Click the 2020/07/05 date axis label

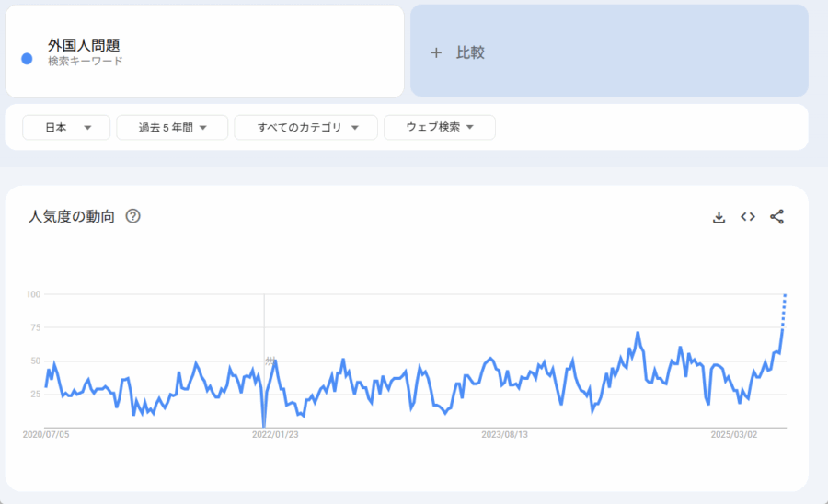click(45, 435)
